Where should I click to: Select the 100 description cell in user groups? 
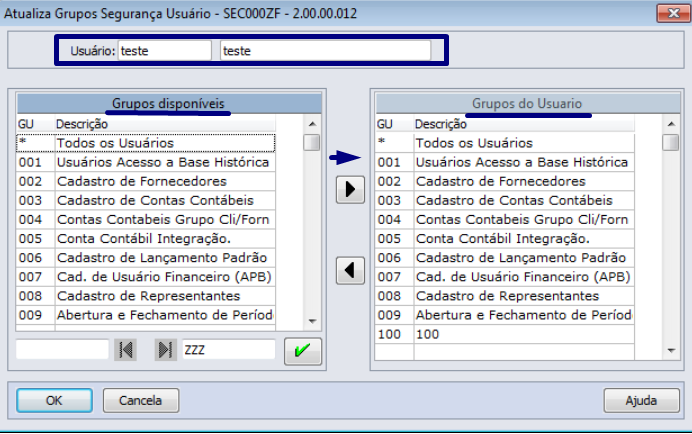pyautogui.click(x=524, y=334)
